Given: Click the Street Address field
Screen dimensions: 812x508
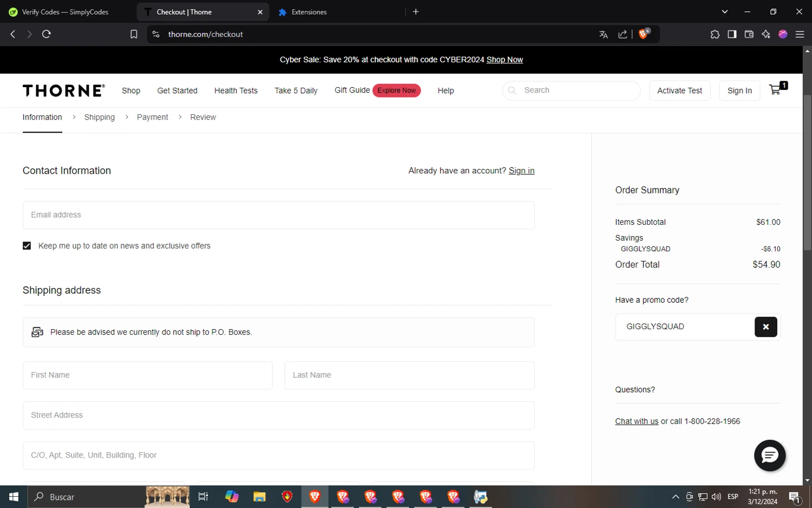Looking at the screenshot, I should [279, 415].
